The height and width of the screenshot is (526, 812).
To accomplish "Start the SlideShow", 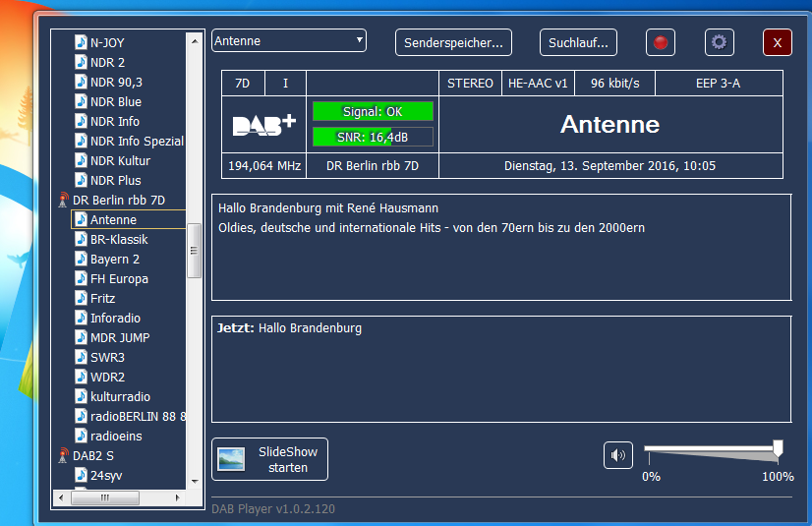I will [x=269, y=459].
